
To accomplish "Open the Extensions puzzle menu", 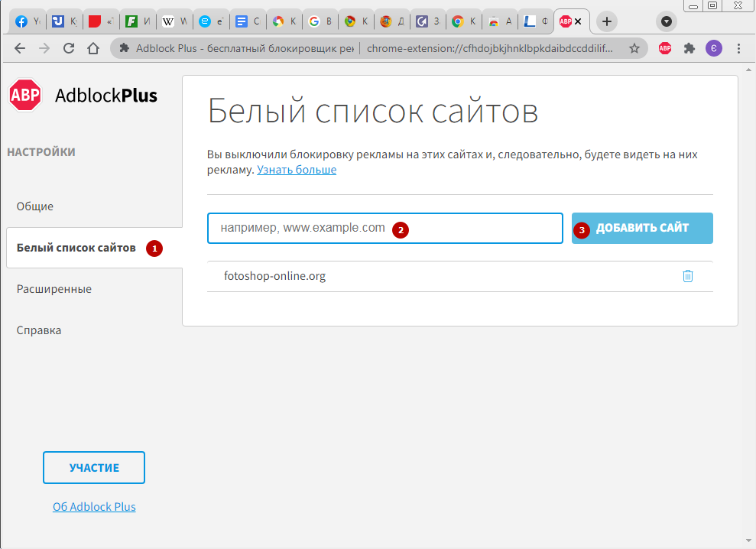I will tap(689, 48).
